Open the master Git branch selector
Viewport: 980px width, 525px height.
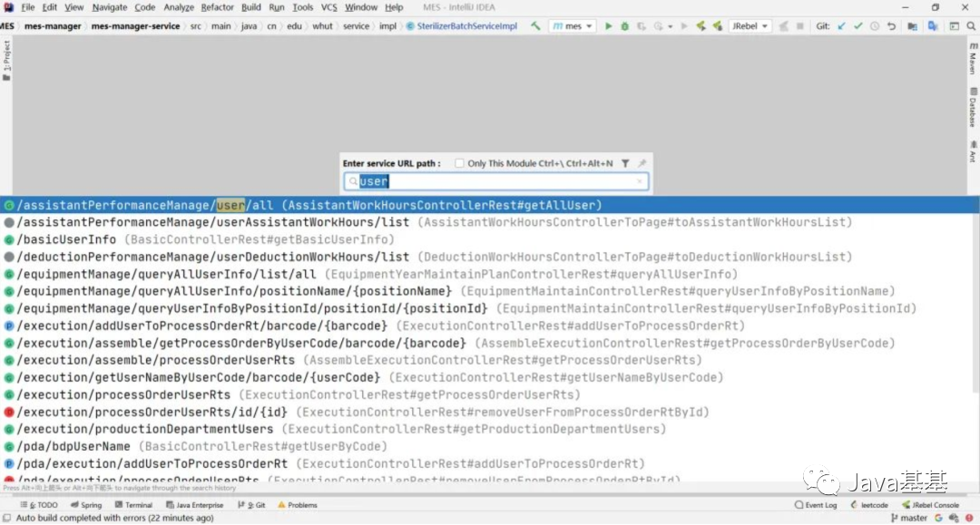(908, 518)
